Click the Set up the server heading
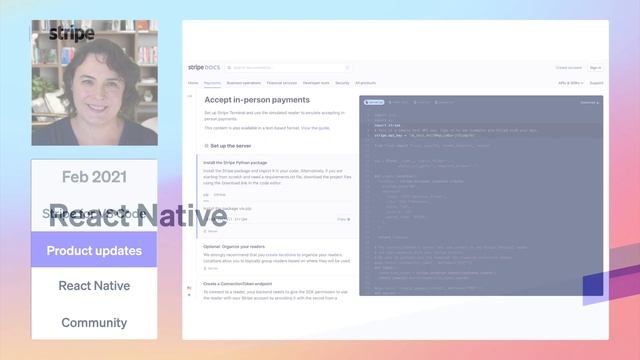 231,146
